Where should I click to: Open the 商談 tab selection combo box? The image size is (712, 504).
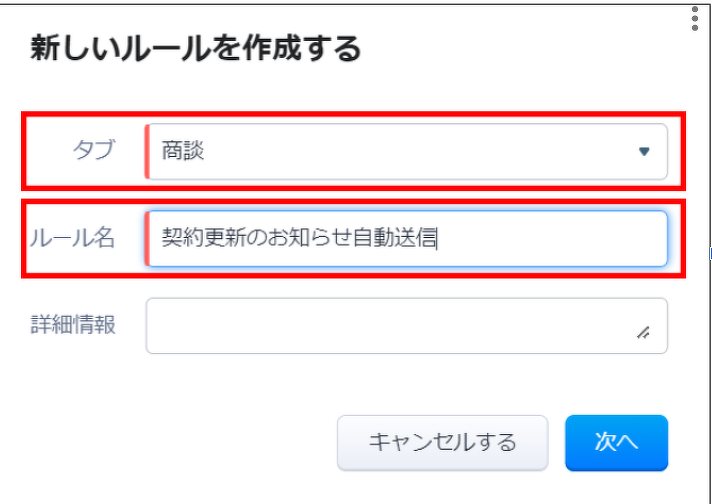click(x=406, y=152)
